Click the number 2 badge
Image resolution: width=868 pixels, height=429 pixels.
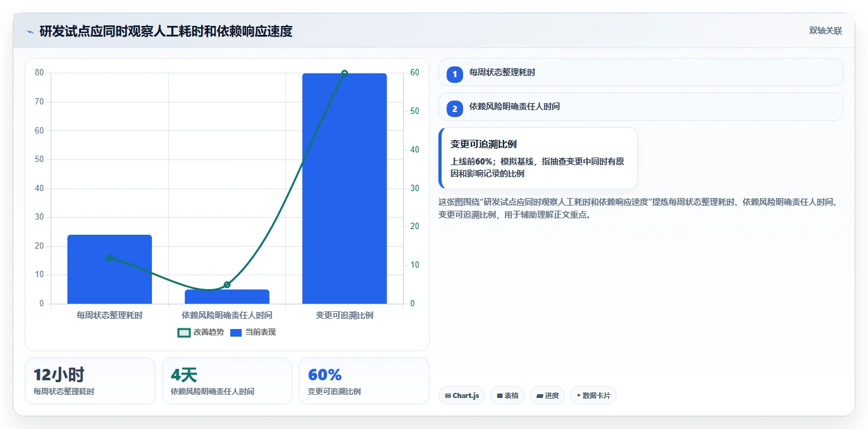pyautogui.click(x=454, y=108)
